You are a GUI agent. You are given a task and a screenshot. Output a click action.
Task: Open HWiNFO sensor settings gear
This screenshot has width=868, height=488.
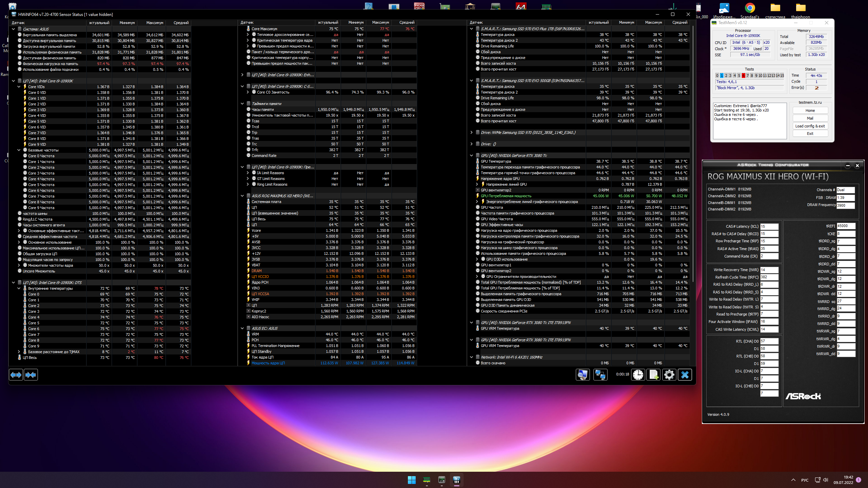(x=669, y=375)
